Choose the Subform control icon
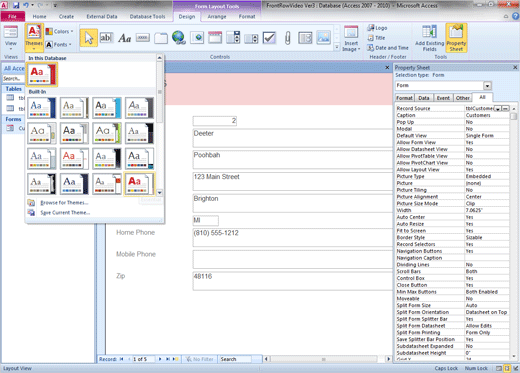 pos(305,38)
